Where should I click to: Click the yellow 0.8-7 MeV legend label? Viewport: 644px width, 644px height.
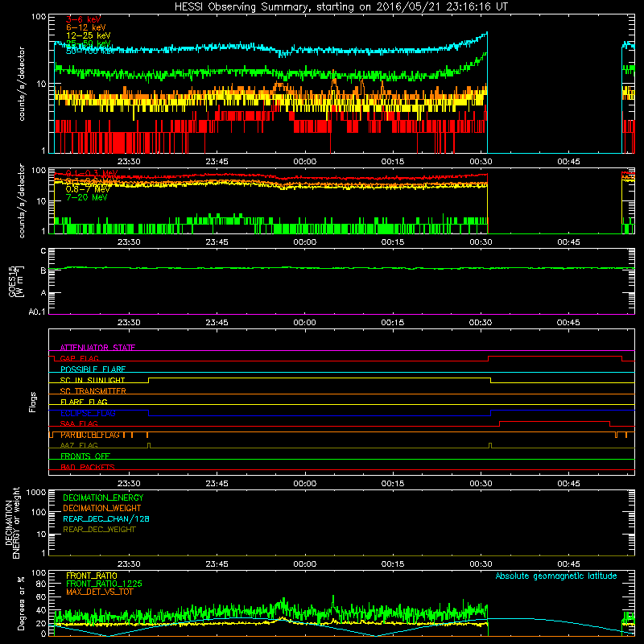click(x=88, y=189)
